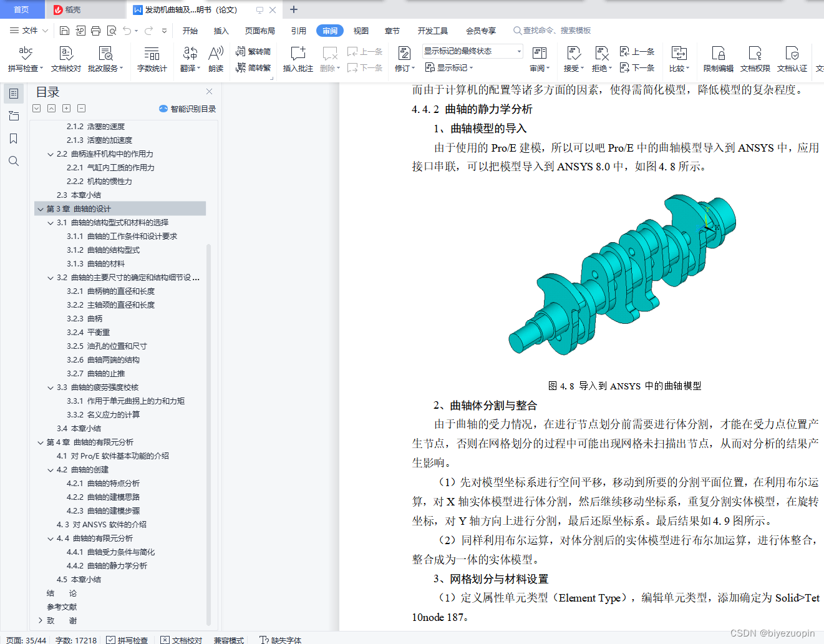Close the 目录 navigation pane
The width and height of the screenshot is (824, 644).
210,92
